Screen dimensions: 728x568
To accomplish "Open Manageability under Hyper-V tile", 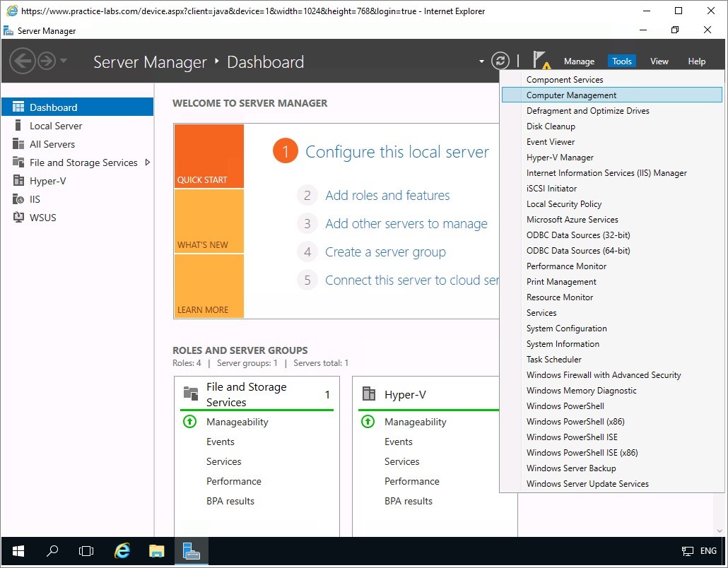I will pos(415,422).
